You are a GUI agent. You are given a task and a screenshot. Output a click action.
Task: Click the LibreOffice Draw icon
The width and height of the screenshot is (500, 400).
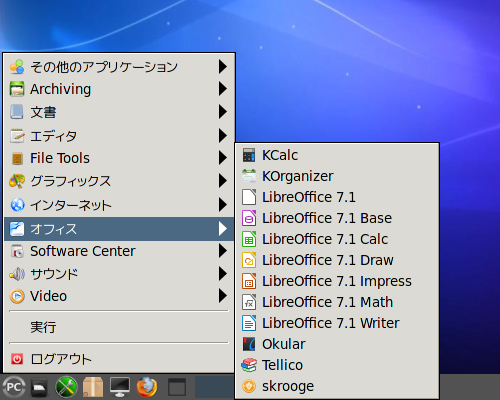tap(249, 260)
